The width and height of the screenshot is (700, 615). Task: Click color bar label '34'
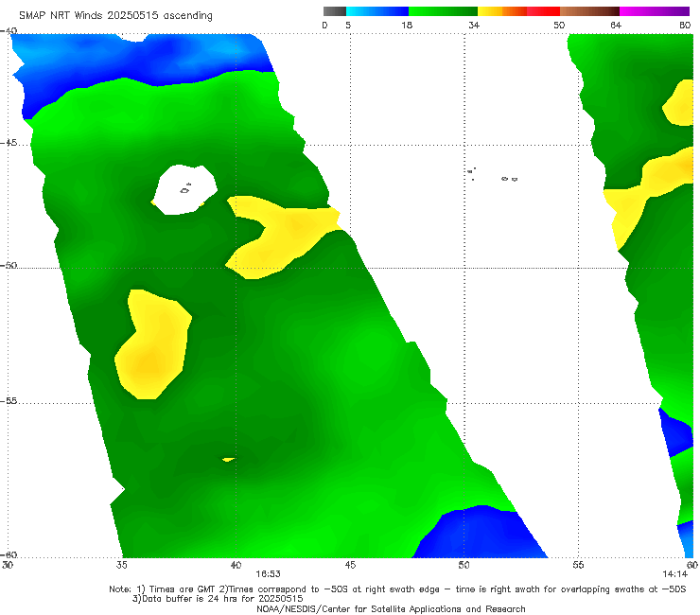(x=474, y=26)
